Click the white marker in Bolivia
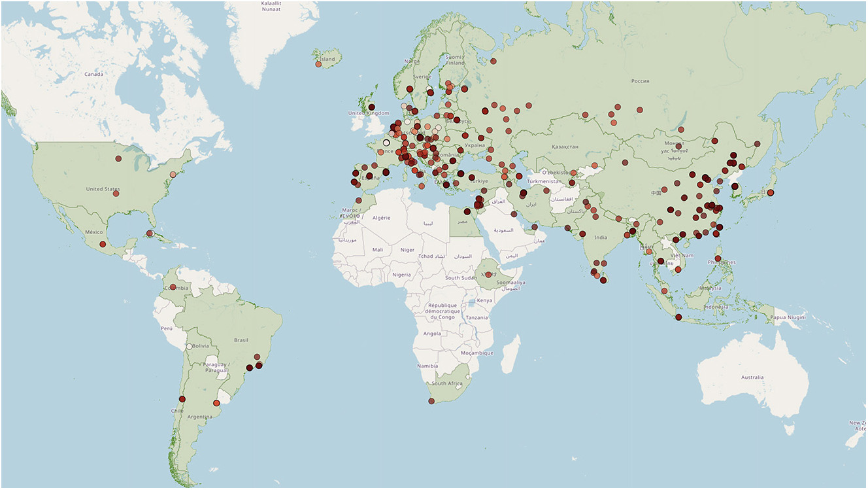 tap(189, 346)
